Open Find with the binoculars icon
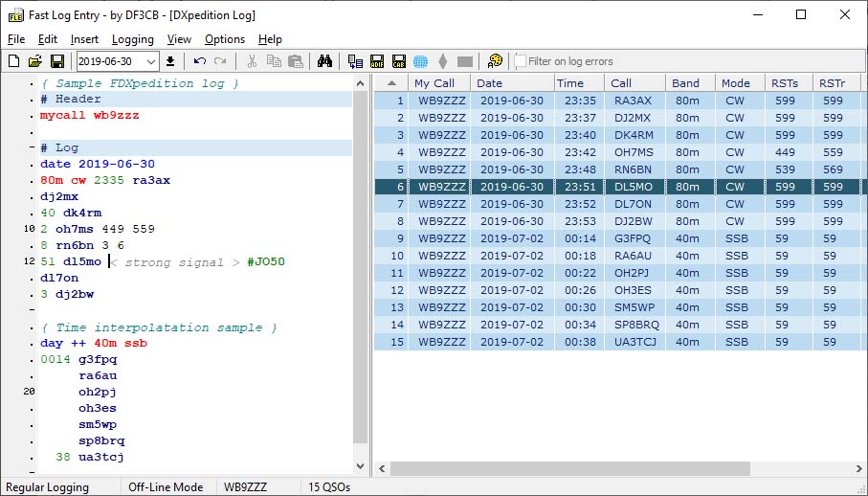Viewport: 868px width, 496px height. click(x=324, y=61)
